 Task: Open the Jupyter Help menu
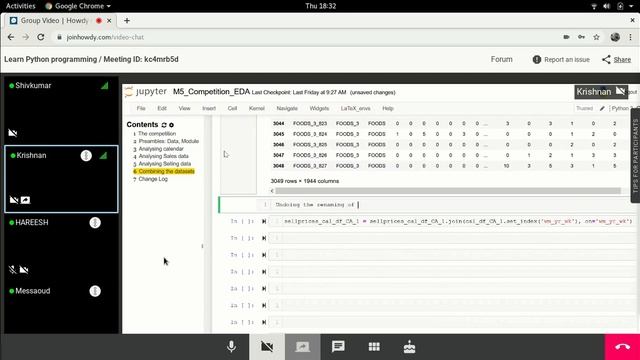pyautogui.click(x=388, y=108)
